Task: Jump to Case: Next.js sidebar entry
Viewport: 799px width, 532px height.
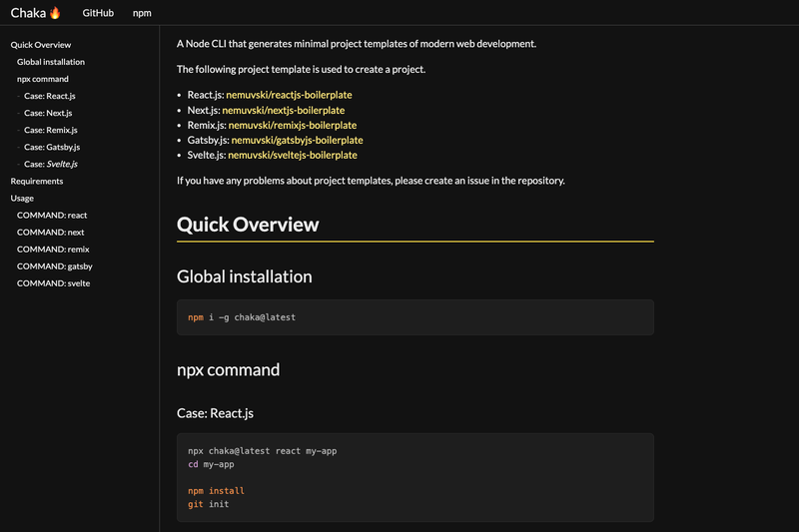Action: click(48, 113)
